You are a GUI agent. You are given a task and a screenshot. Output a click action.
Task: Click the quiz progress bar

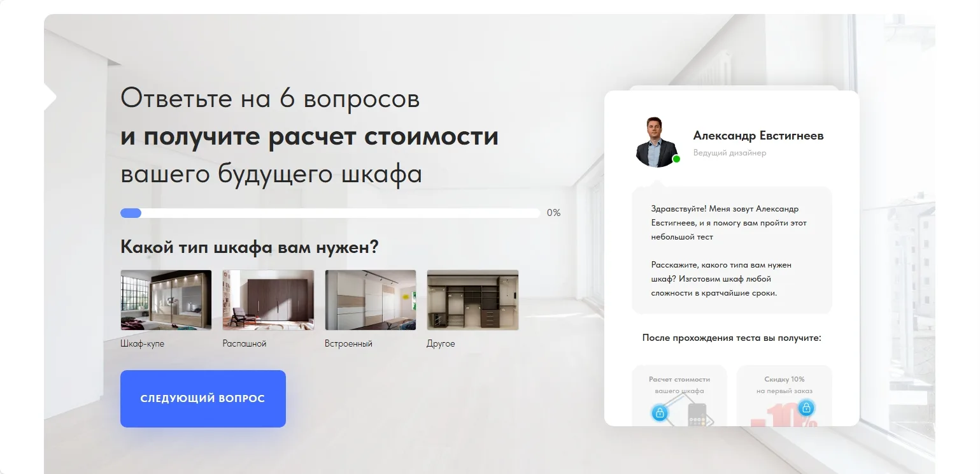330,213
